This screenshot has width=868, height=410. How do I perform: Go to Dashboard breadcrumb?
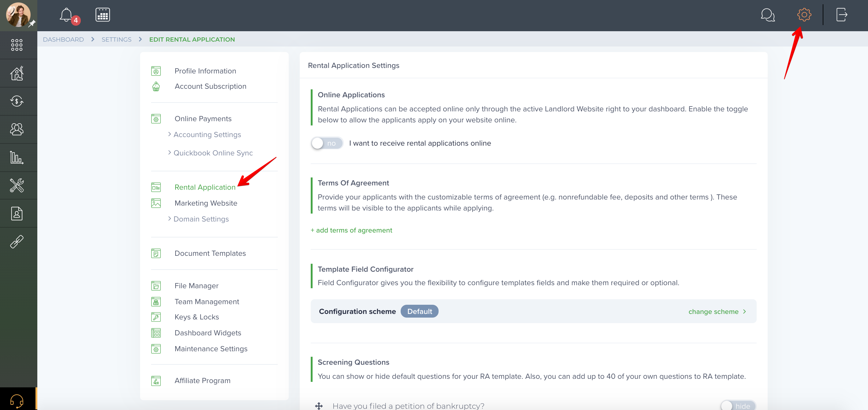63,39
